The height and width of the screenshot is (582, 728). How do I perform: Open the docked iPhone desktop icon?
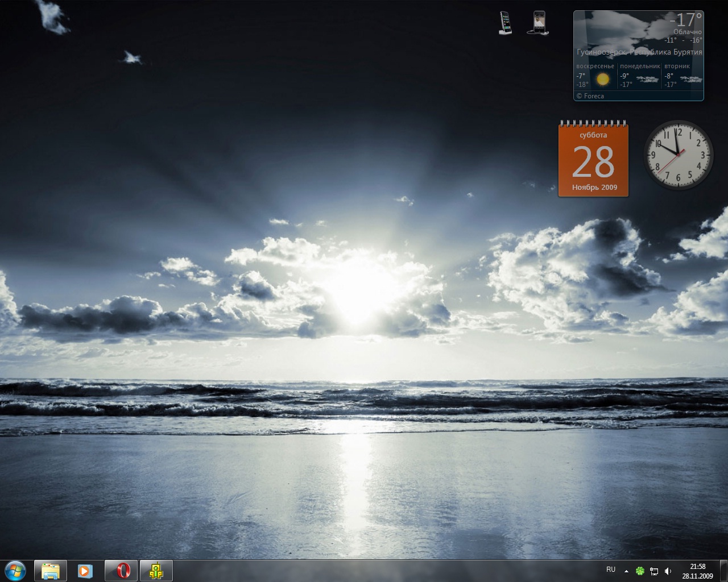(504, 23)
